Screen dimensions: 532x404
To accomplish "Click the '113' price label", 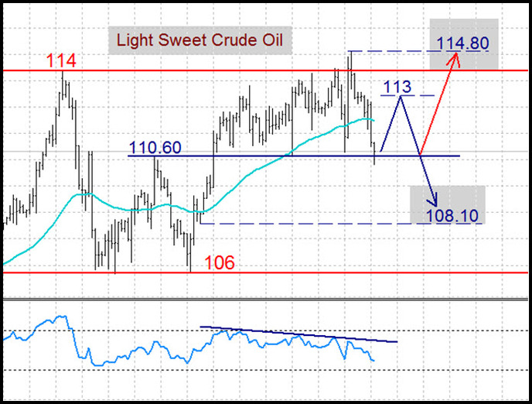I will tap(397, 87).
